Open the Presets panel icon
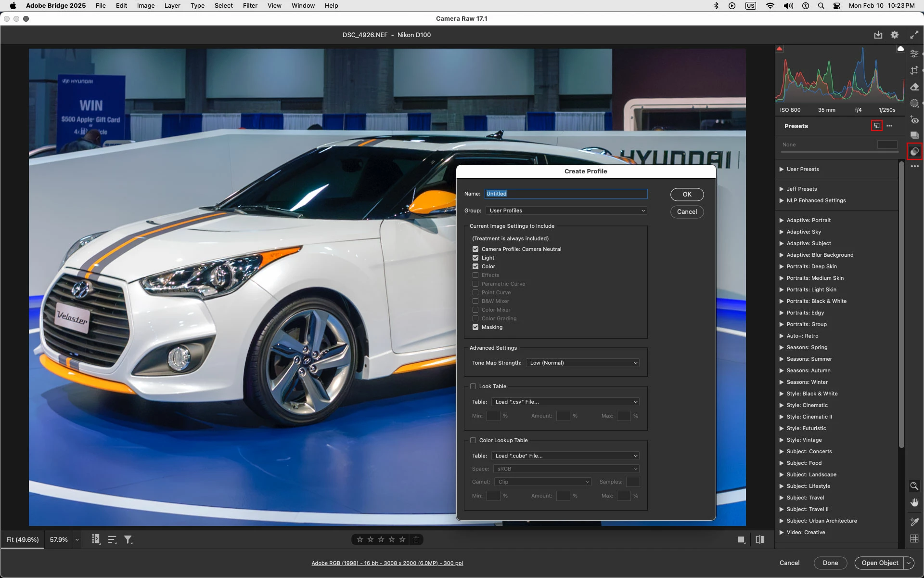The image size is (924, 578). pyautogui.click(x=914, y=152)
